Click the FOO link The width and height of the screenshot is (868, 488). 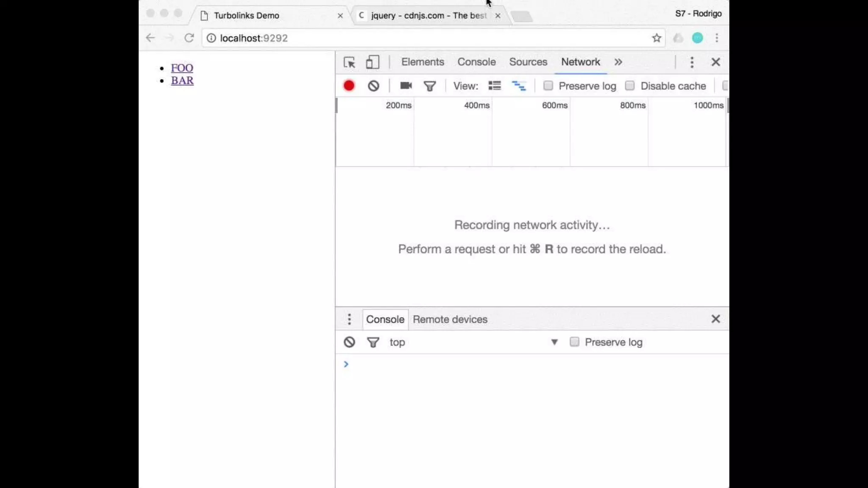pos(182,68)
